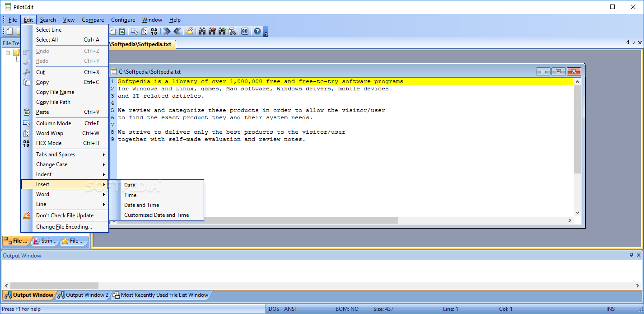
Task: Click the document tabs right arrow
Action: tap(634, 42)
